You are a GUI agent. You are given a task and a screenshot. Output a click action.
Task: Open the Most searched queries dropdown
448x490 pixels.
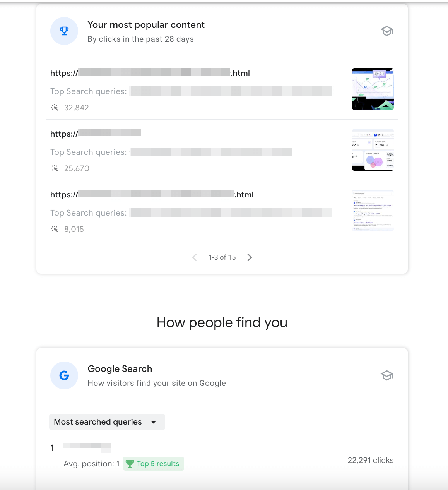107,422
